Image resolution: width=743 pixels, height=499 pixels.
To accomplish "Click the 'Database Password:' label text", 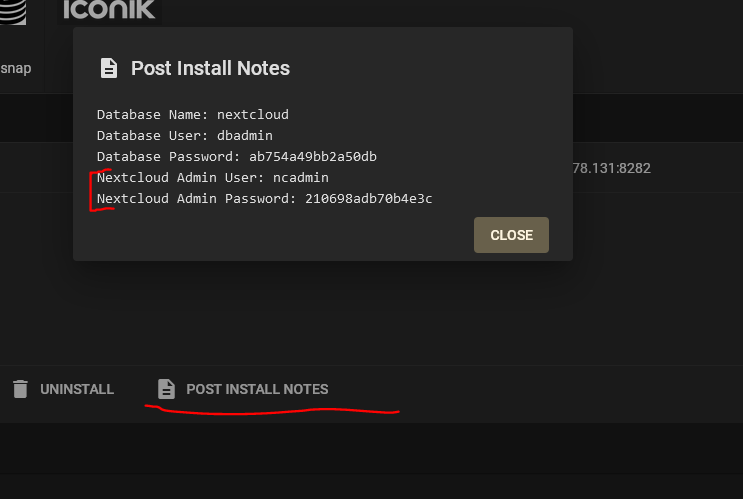I will pyautogui.click(x=168, y=156).
